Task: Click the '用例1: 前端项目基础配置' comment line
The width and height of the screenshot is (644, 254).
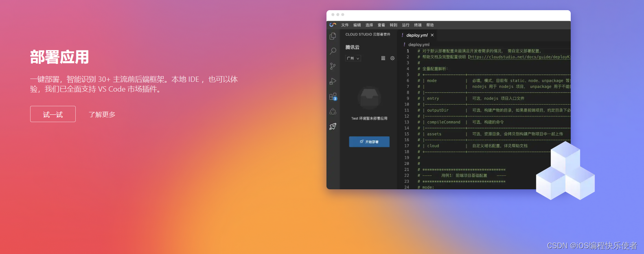Action: click(x=462, y=175)
